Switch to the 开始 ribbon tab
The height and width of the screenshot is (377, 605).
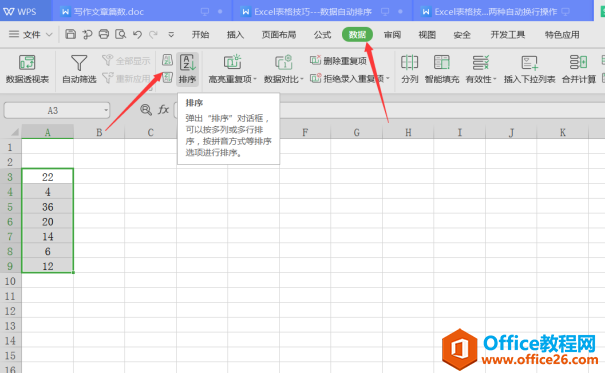pyautogui.click(x=201, y=35)
